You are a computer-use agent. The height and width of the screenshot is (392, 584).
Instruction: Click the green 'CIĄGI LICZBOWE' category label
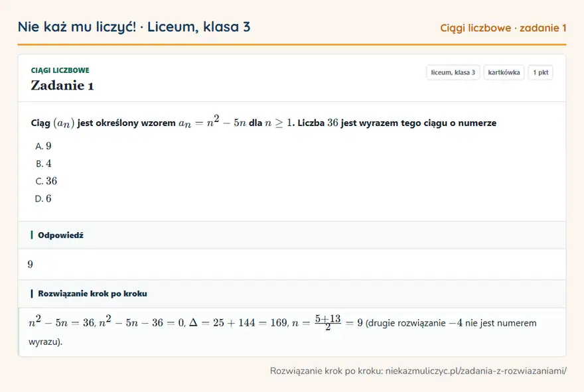pyautogui.click(x=60, y=70)
